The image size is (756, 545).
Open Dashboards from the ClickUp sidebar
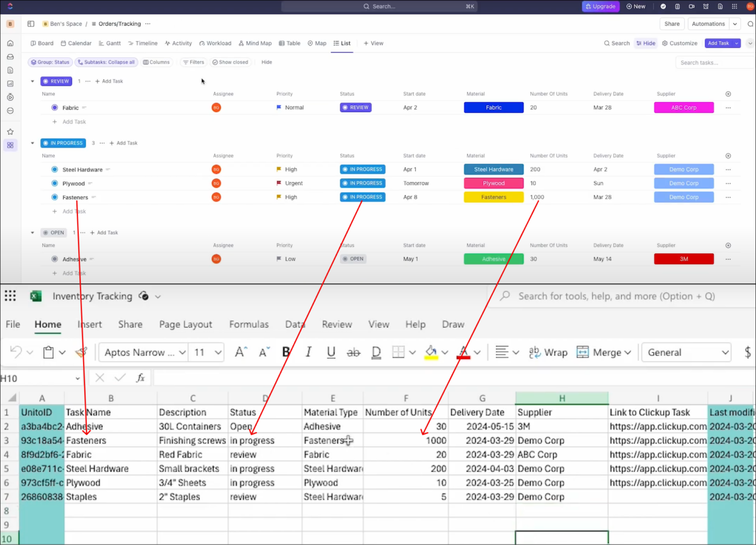10,83
